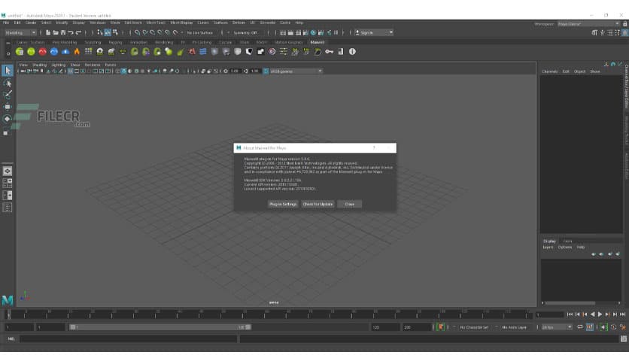Click the blue Maxwell sphere shelf icon
This screenshot has height=364, width=629.
click(53, 51)
